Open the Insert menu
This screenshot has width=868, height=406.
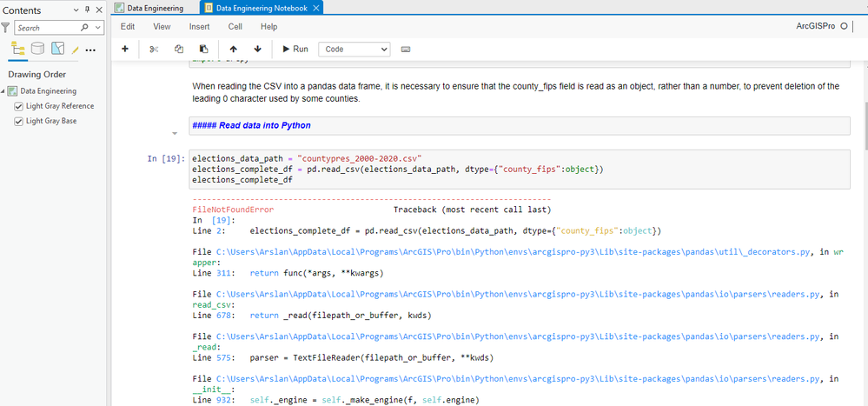(199, 27)
